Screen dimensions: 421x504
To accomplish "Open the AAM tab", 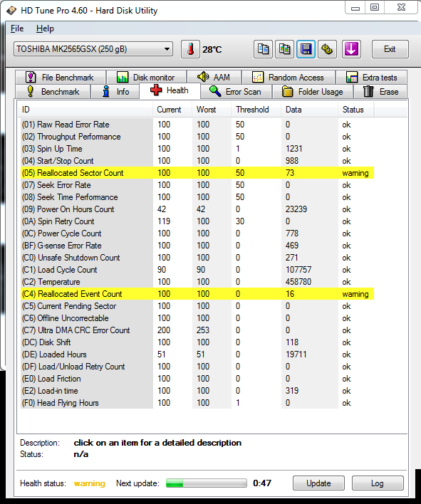I will tap(214, 78).
